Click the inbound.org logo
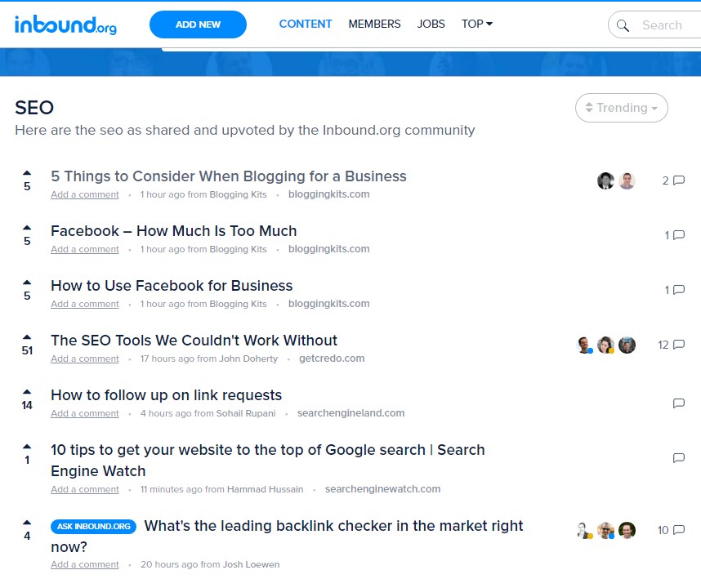This screenshot has height=588, width=701. tap(65, 25)
